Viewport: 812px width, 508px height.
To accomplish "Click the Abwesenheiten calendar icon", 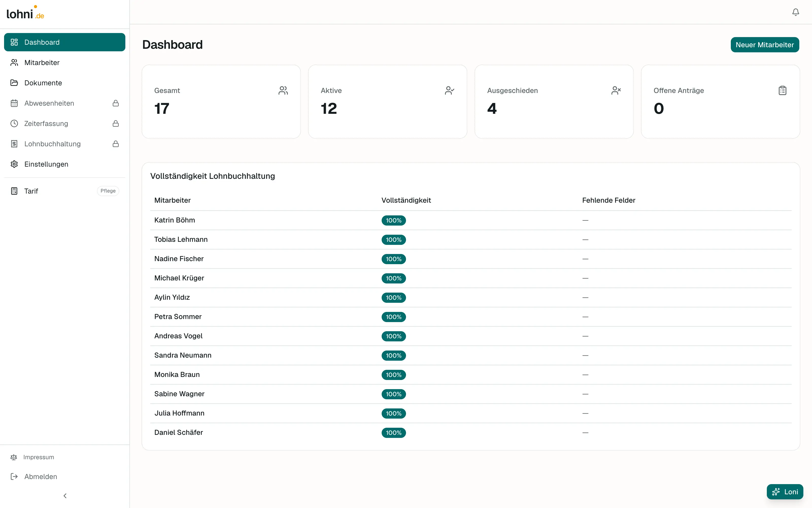I will tap(14, 103).
